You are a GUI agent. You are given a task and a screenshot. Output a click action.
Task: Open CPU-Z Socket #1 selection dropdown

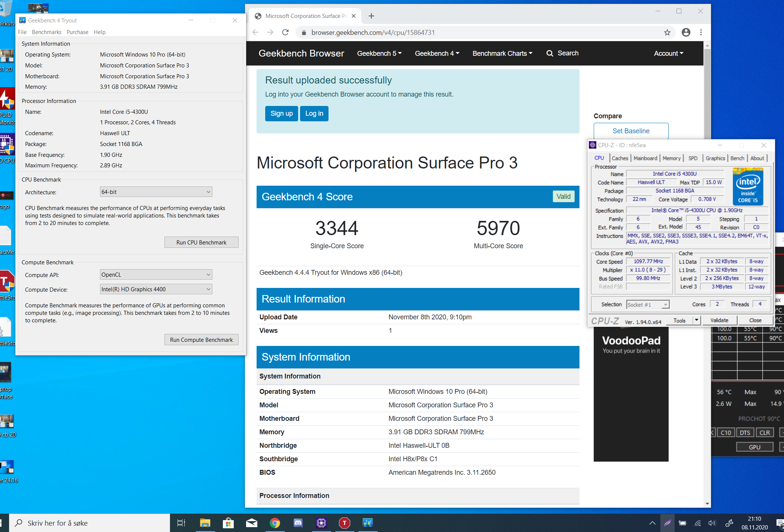pos(648,304)
